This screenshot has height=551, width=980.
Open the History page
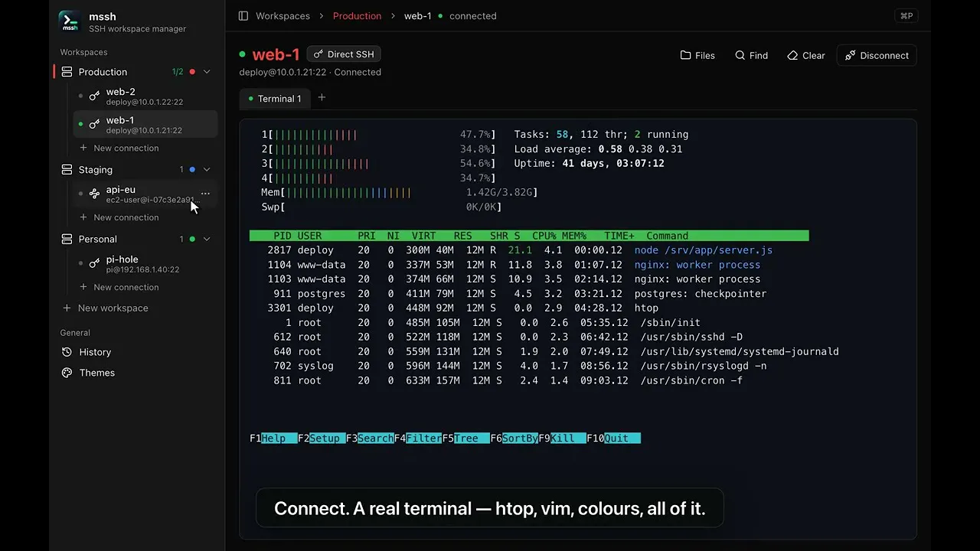coord(87,352)
